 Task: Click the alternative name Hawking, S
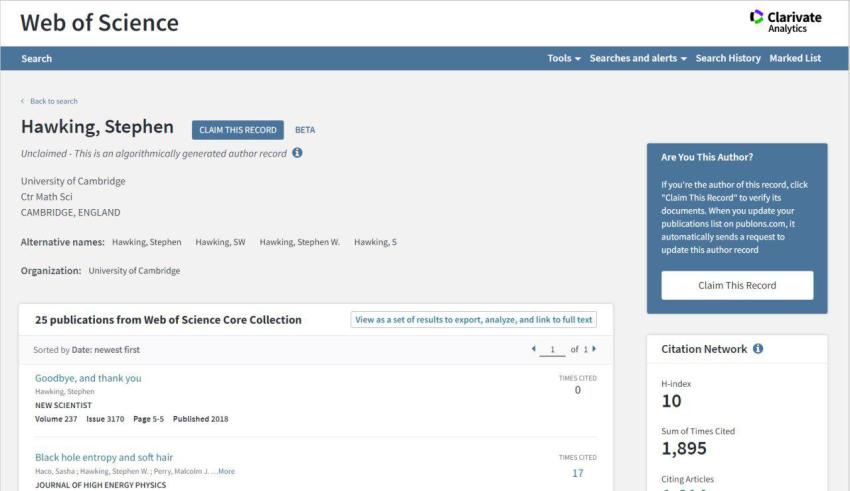coord(375,242)
